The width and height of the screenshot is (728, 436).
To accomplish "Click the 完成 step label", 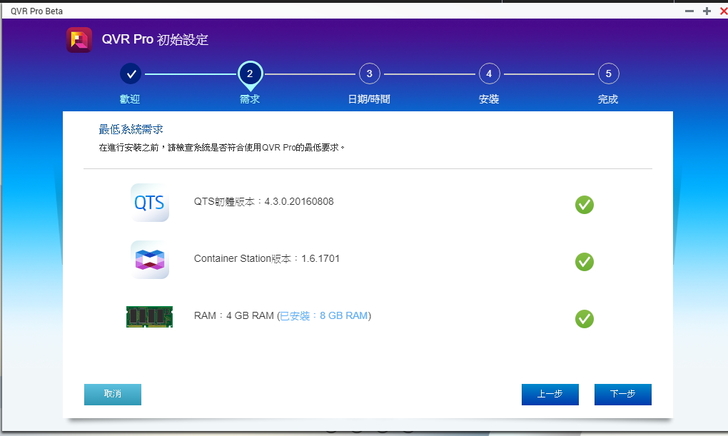I will (608, 99).
